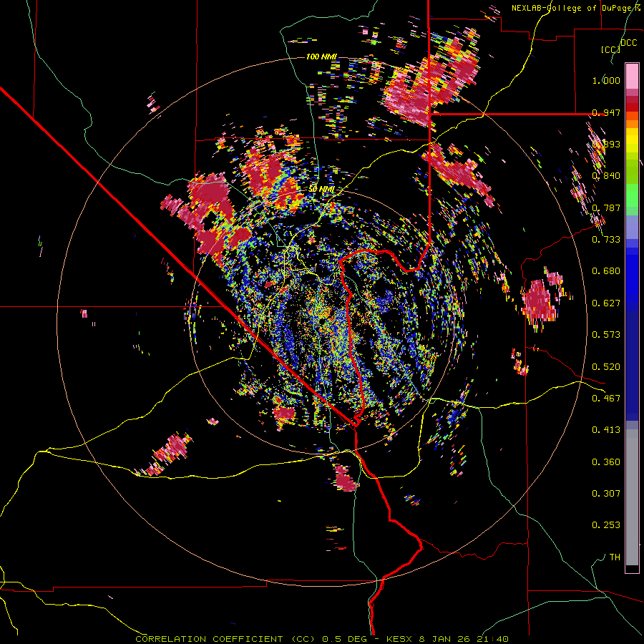Click the 0.840 scale value
The image size is (644, 644).
(606, 176)
